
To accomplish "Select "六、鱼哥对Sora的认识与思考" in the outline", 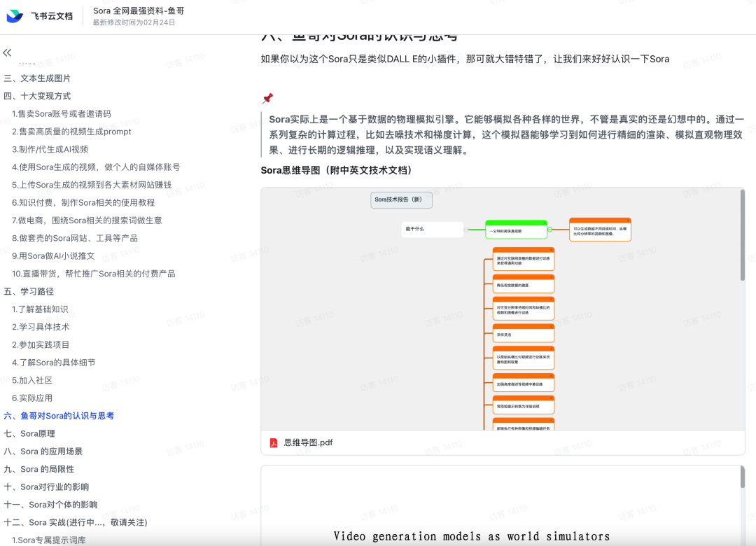I will 59,415.
